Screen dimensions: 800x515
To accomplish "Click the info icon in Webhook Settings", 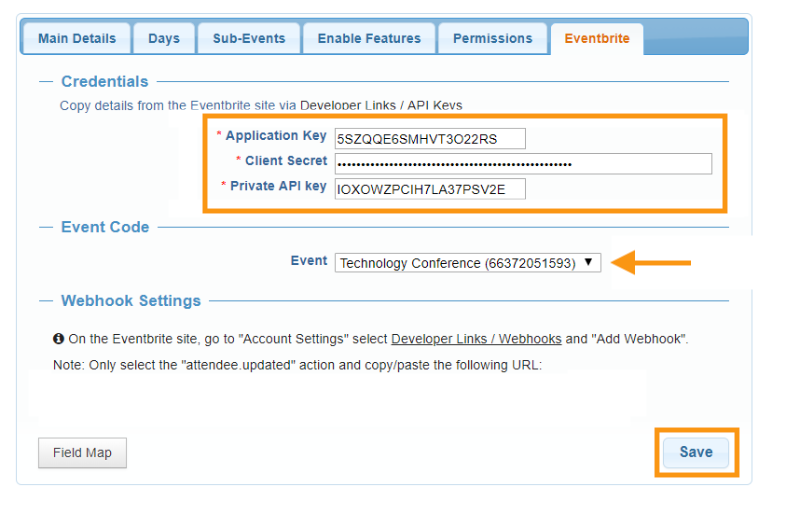I will pos(58,339).
